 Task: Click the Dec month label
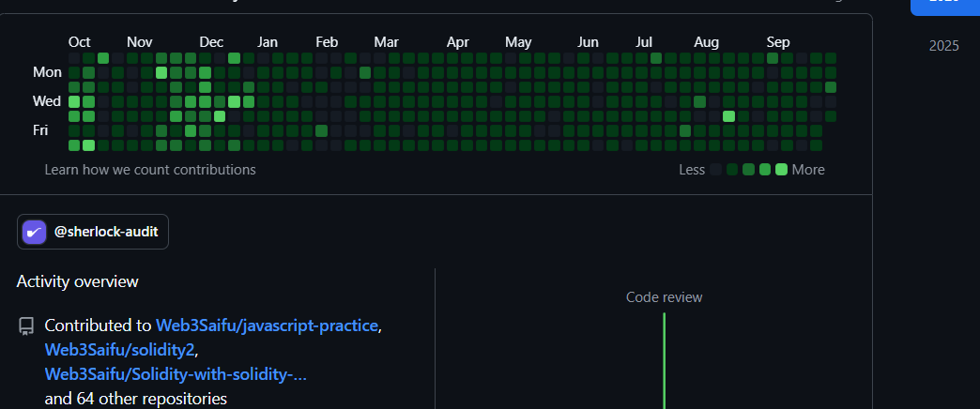click(211, 42)
